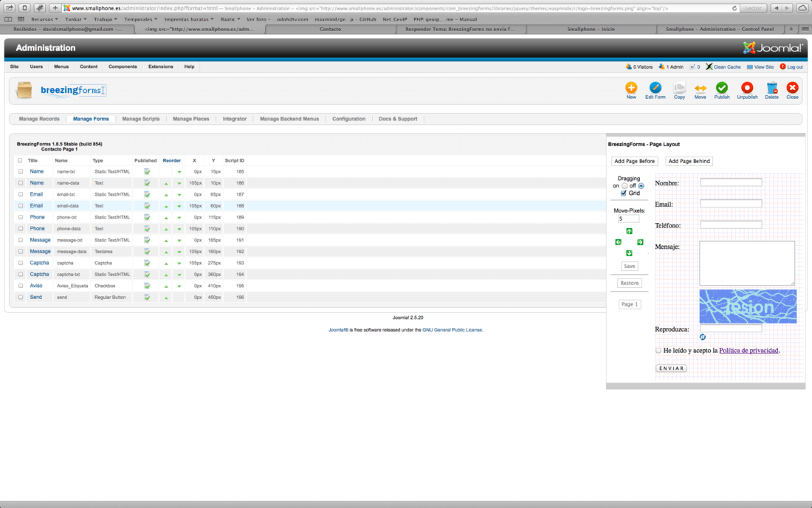
Task: Open Imprentas baratas bookmarks dropdown
Action: (188, 19)
